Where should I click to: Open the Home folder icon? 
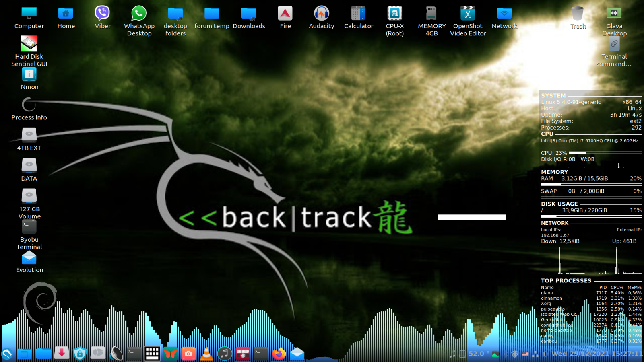[66, 18]
